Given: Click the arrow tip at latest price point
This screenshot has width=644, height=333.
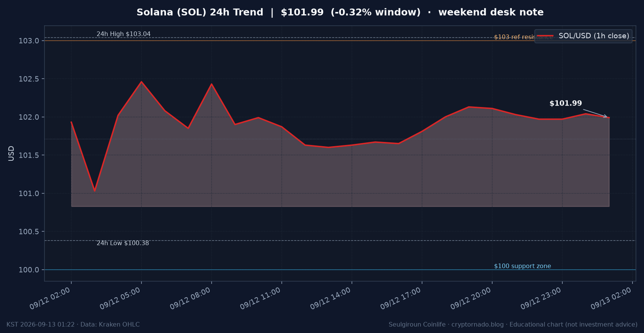Looking at the screenshot, I should 608,117.
